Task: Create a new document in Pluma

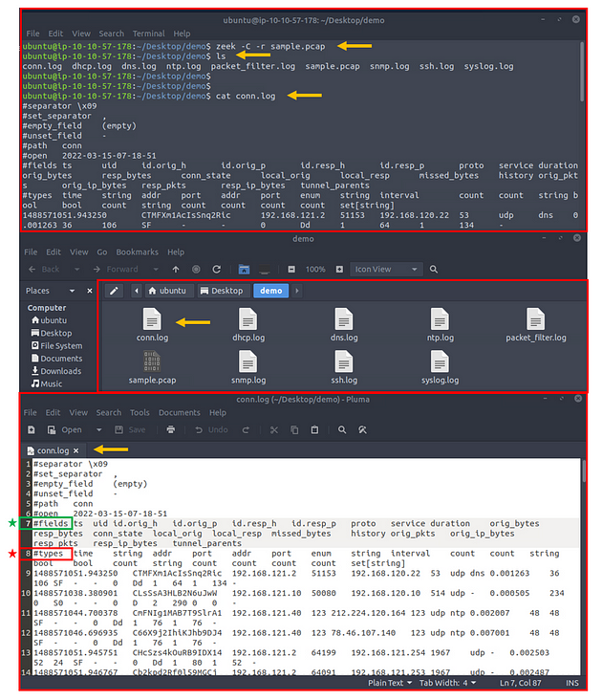Action: [x=32, y=429]
